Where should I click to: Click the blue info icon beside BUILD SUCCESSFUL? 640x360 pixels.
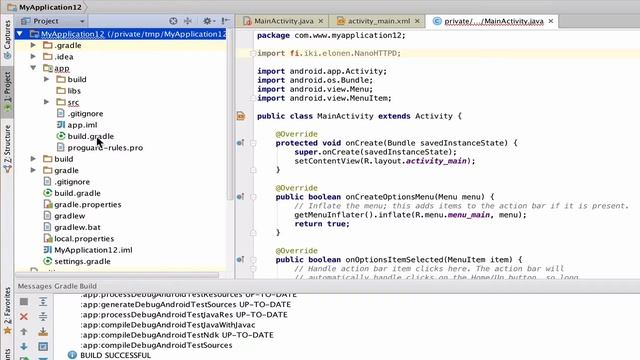click(72, 355)
